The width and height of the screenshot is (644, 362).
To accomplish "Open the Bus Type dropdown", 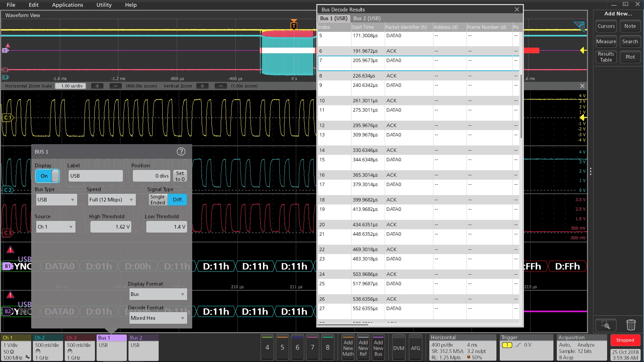I will tap(56, 200).
